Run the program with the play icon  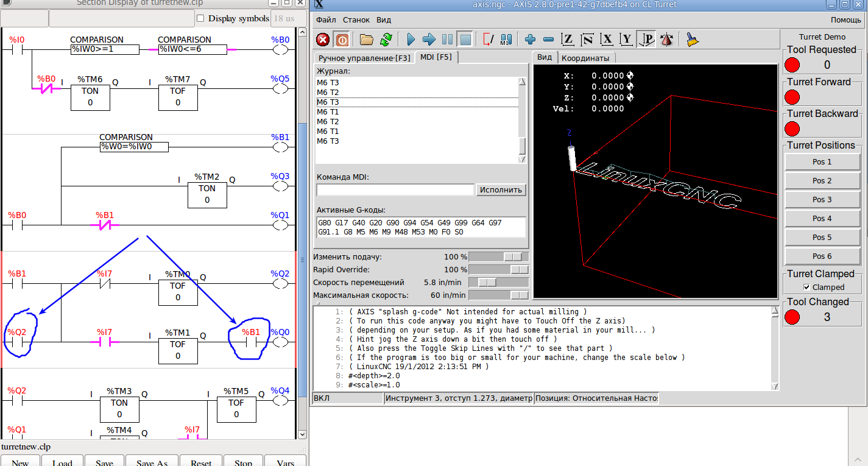(x=411, y=40)
